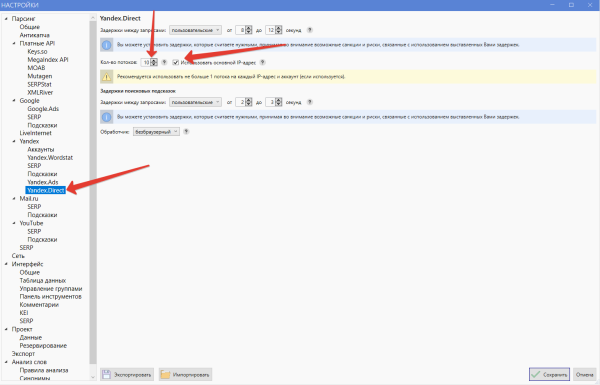
Task: Open Управление группами settings
Action: pyautogui.click(x=51, y=289)
